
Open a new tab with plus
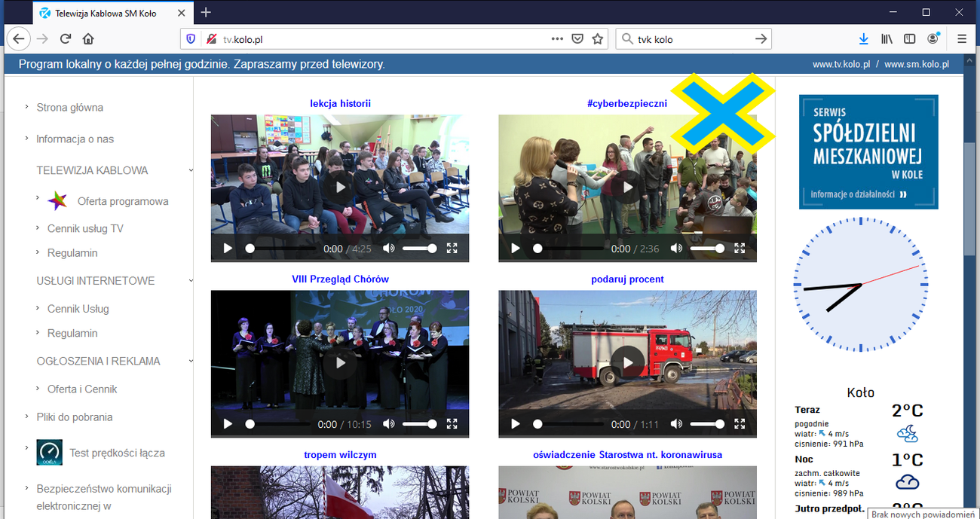click(x=206, y=12)
